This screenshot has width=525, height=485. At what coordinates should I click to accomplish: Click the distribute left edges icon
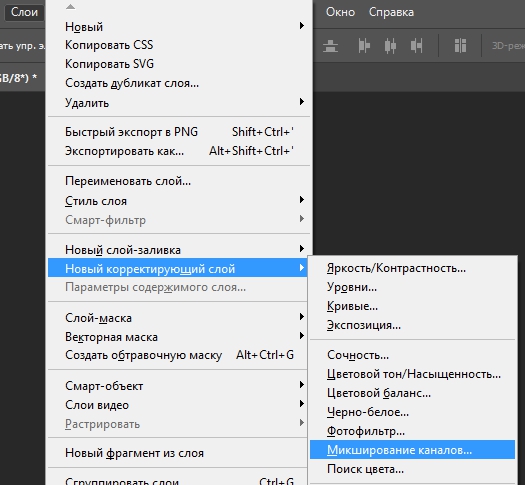pyautogui.click(x=364, y=46)
